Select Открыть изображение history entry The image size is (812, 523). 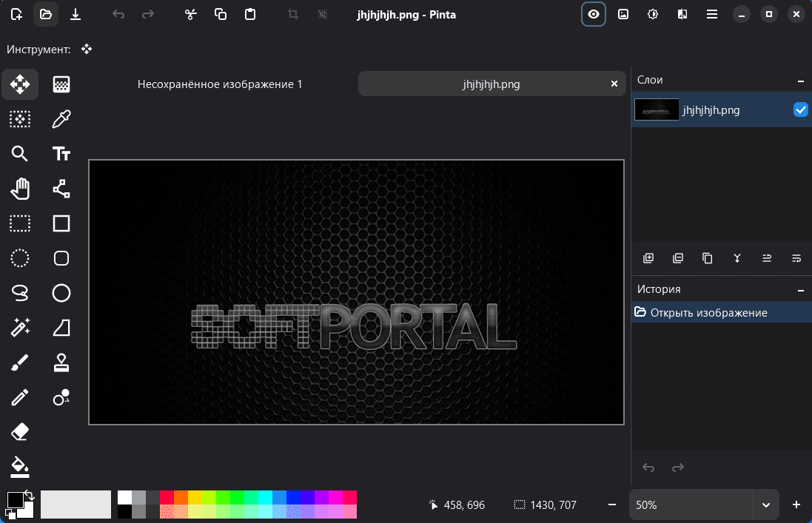(722, 312)
